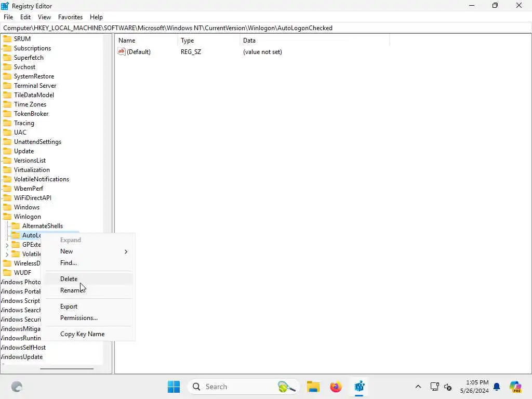Open the notifications bell icon
Viewport: 532px width, 399px height.
pyautogui.click(x=497, y=387)
